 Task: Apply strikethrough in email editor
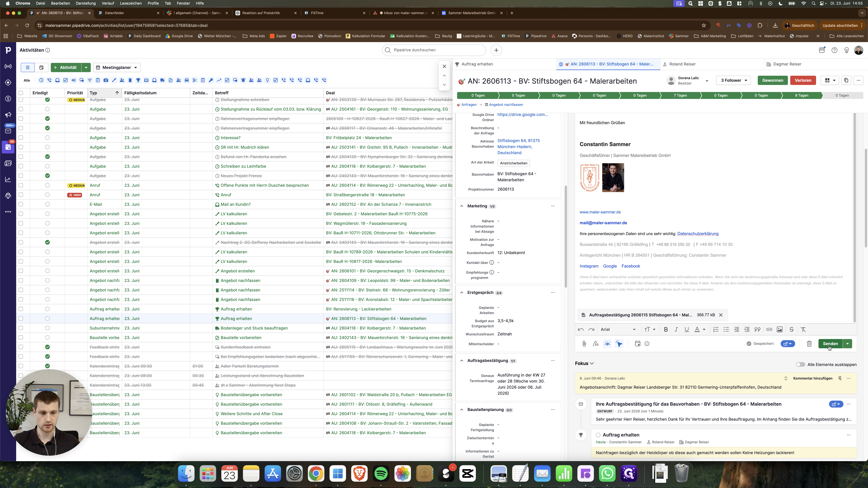792,329
